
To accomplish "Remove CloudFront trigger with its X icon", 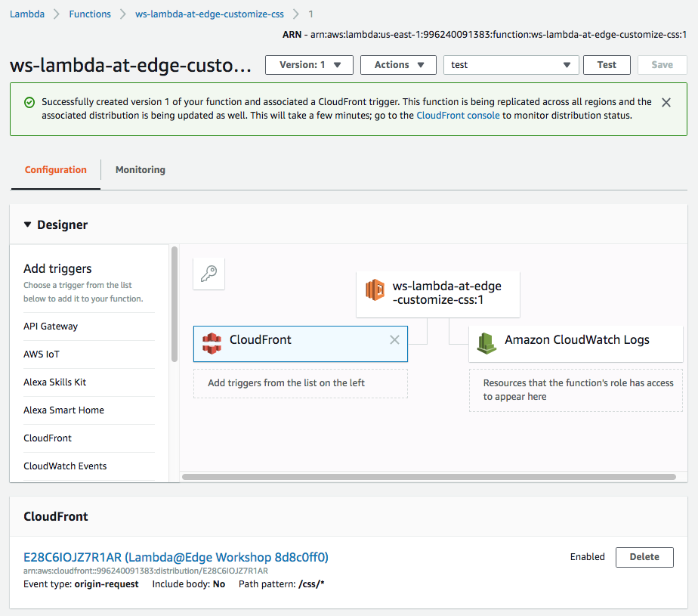I will pyautogui.click(x=394, y=340).
